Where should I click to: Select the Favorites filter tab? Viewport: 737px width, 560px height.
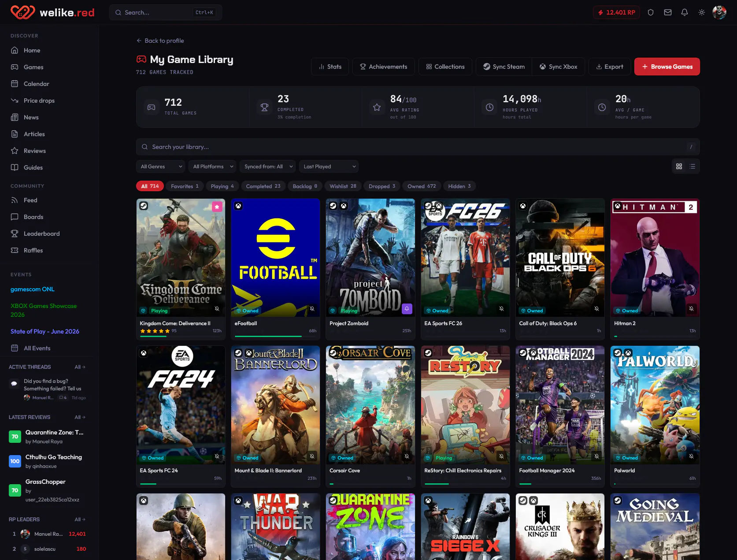point(185,186)
